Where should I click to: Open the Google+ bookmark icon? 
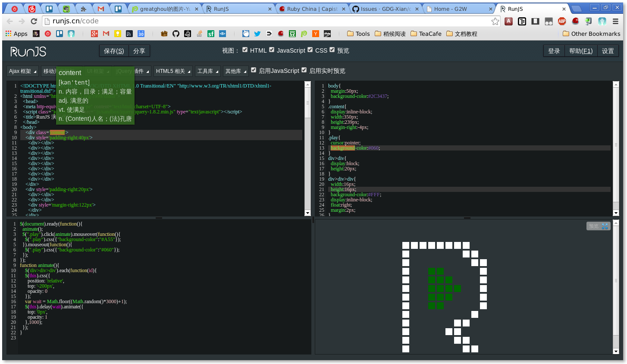tap(94, 34)
